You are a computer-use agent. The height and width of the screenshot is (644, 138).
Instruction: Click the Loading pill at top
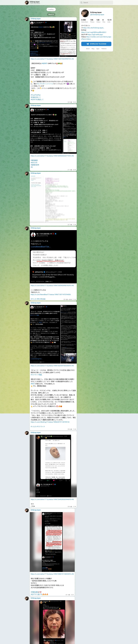click(51, 10)
